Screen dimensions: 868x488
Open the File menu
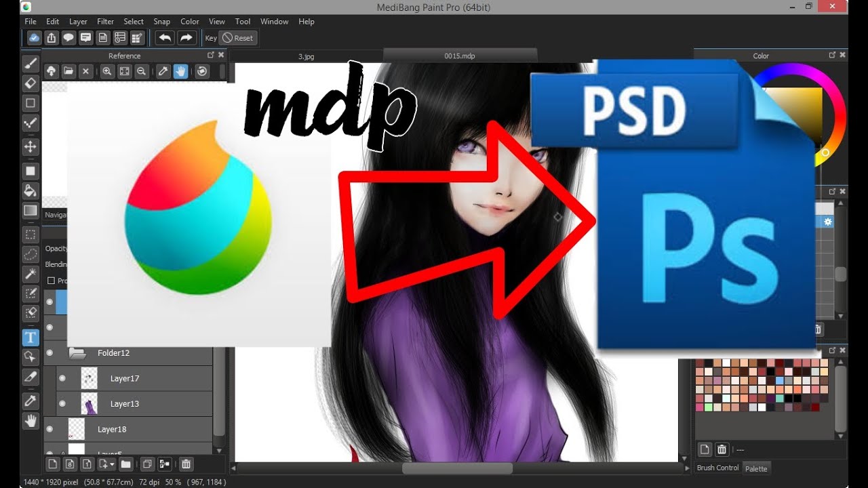tap(31, 22)
